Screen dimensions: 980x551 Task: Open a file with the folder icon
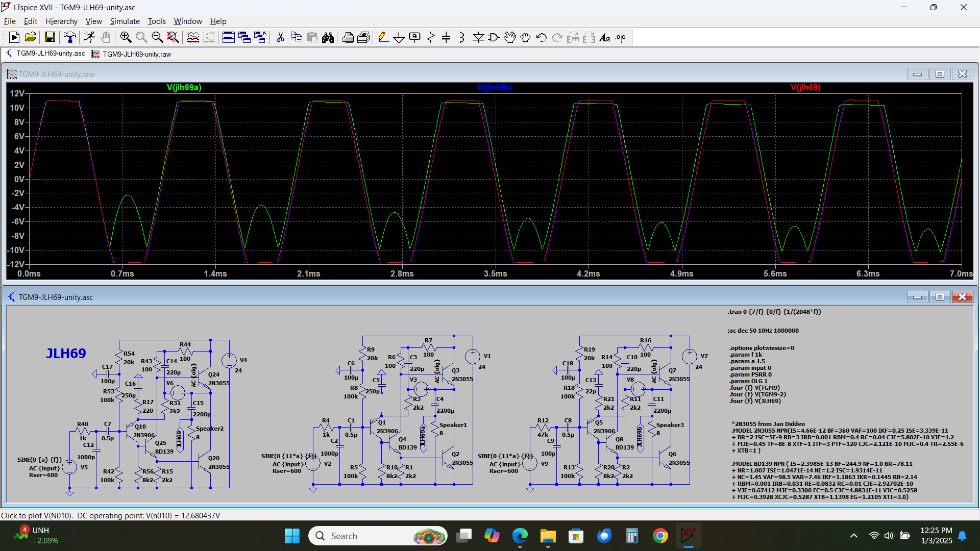(x=31, y=37)
